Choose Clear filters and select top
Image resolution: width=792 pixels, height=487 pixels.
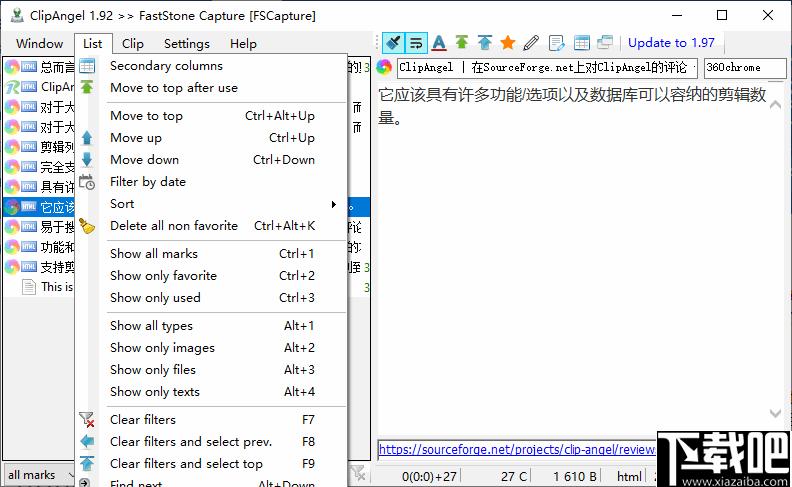coord(211,464)
